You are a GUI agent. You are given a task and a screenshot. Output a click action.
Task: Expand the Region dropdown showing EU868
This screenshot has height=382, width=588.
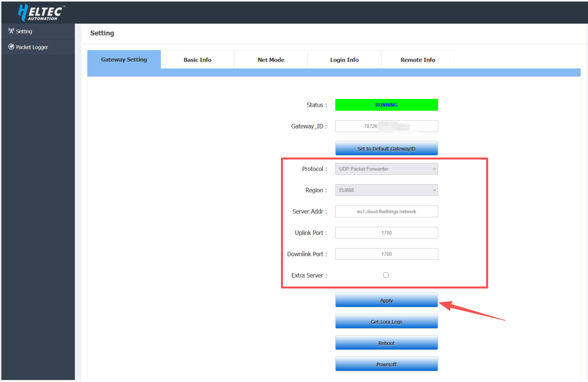(386, 190)
